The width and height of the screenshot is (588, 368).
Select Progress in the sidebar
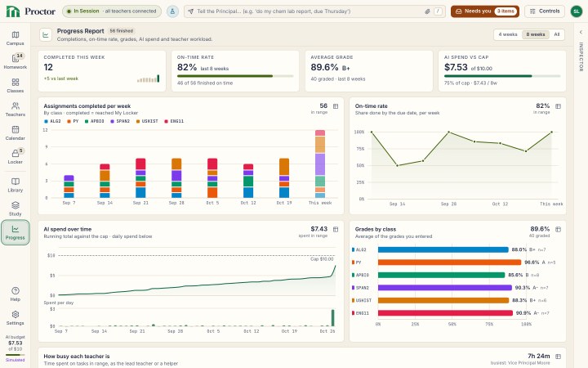pyautogui.click(x=15, y=232)
